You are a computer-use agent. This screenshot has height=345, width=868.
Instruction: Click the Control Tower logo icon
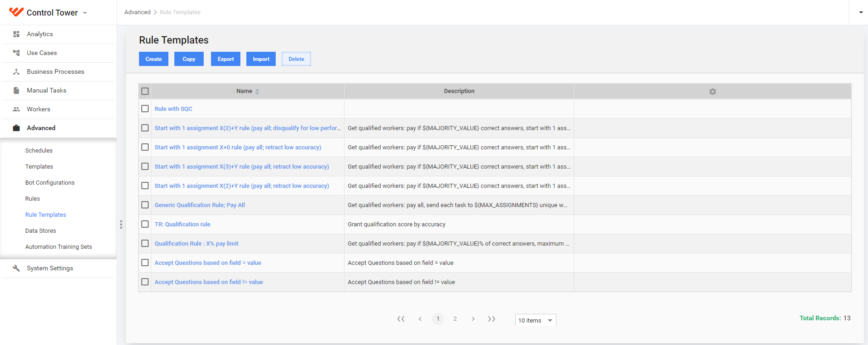17,12
